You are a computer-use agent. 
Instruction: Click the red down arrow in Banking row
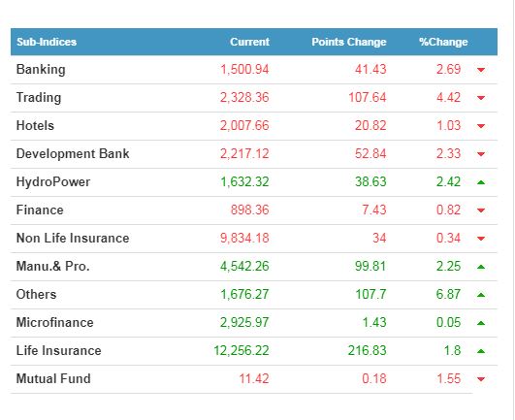pos(481,70)
